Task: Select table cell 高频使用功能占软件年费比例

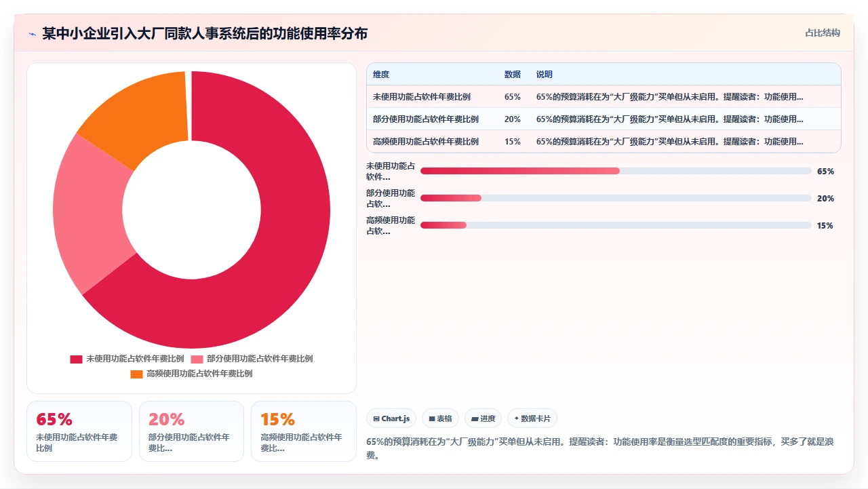Action: (426, 142)
